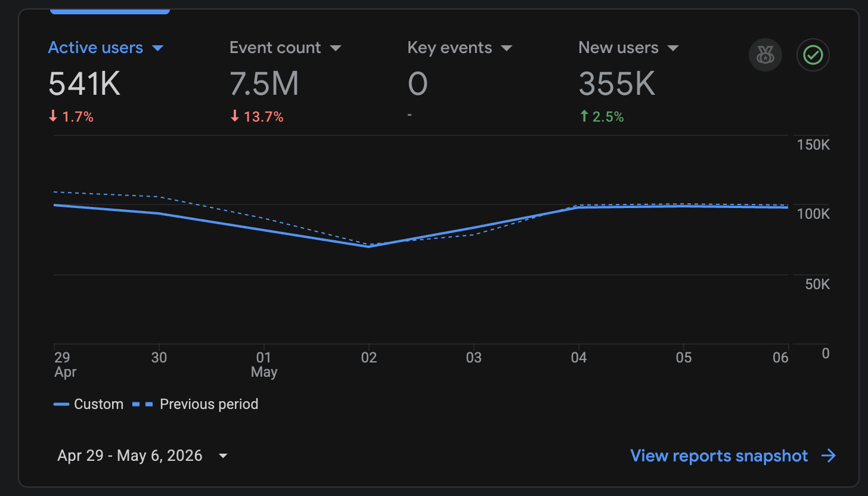This screenshot has width=868, height=496.
Task: Click the 30 date axis label
Action: click(x=159, y=358)
